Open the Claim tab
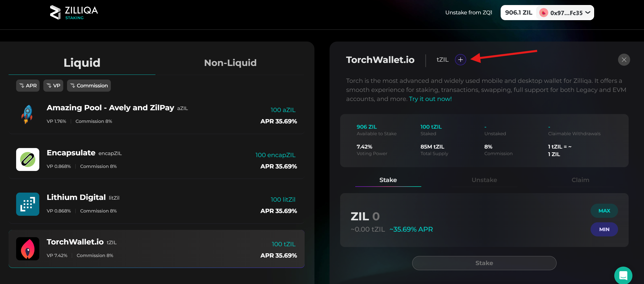Image resolution: width=644 pixels, height=284 pixels. point(580,180)
